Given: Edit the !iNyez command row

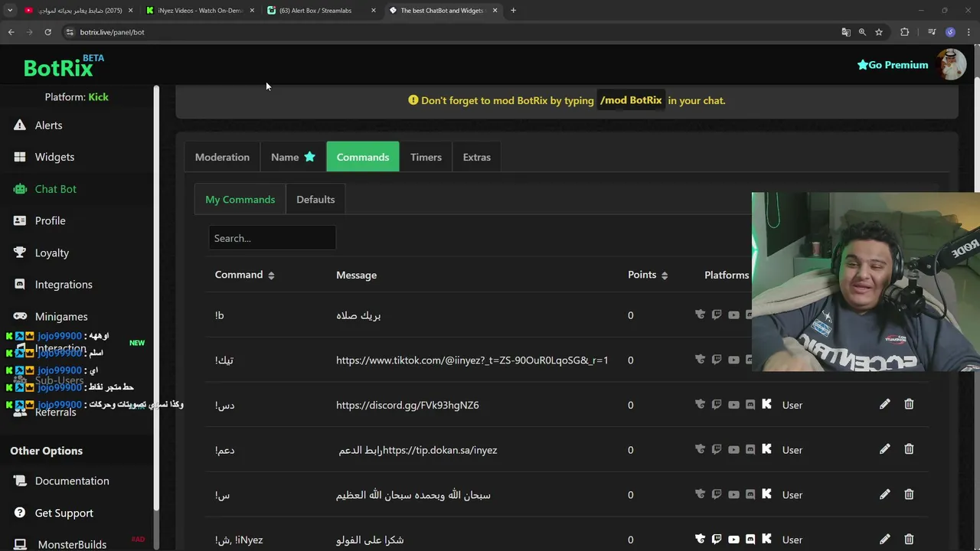Looking at the screenshot, I should [884, 540].
